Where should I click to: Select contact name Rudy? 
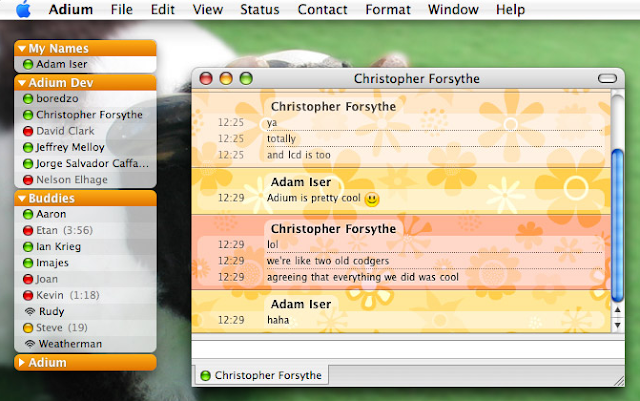pyautogui.click(x=51, y=312)
